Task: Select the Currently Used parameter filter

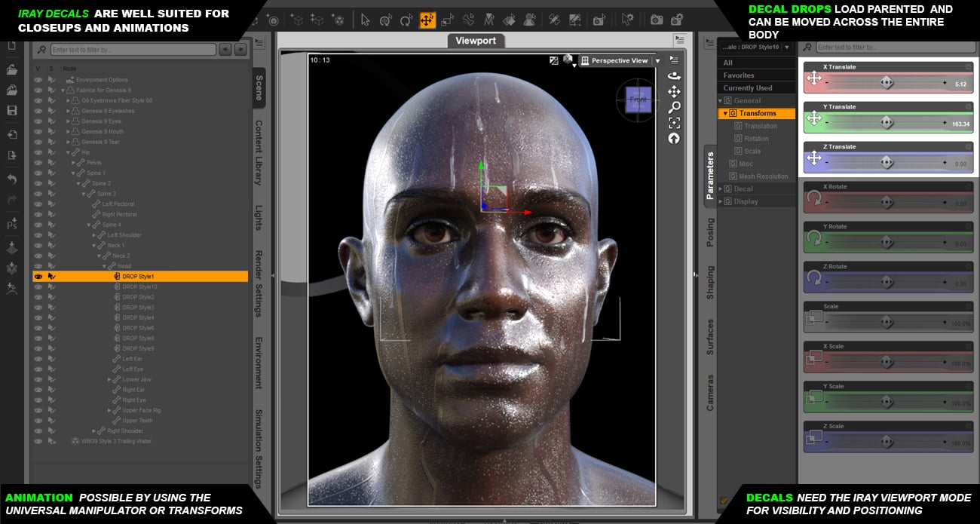Action: tap(747, 88)
